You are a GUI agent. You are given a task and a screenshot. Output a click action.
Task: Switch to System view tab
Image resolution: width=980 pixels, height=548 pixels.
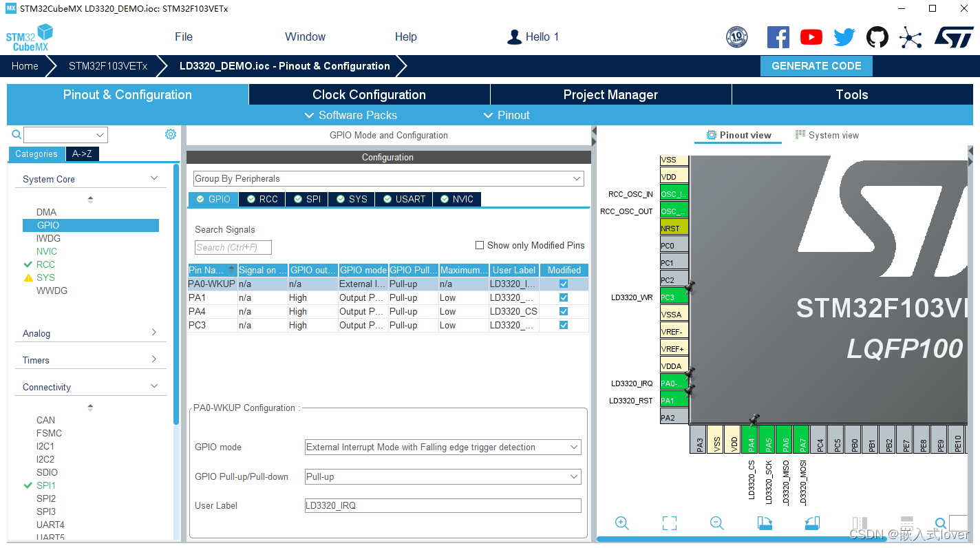[827, 135]
